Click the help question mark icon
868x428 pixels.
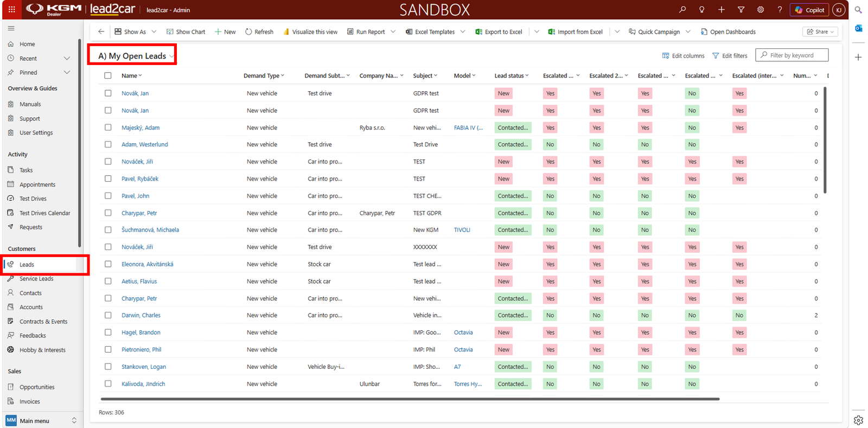click(780, 10)
